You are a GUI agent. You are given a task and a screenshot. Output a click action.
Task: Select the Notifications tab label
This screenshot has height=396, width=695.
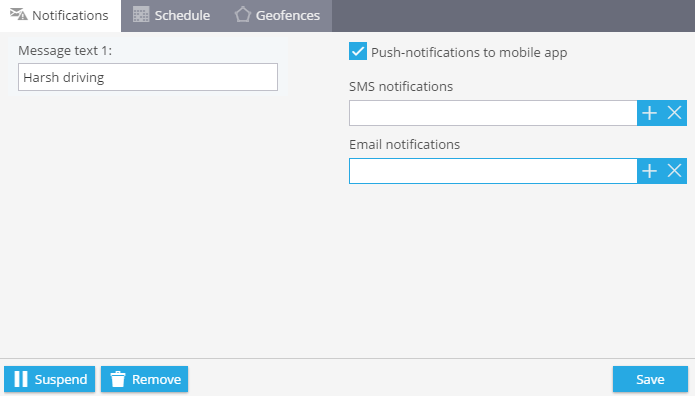click(70, 16)
